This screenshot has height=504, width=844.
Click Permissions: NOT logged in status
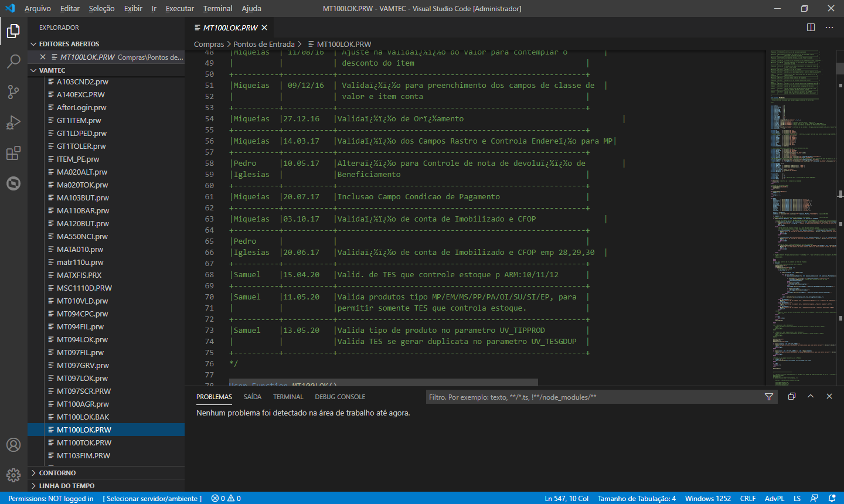[x=50, y=498]
